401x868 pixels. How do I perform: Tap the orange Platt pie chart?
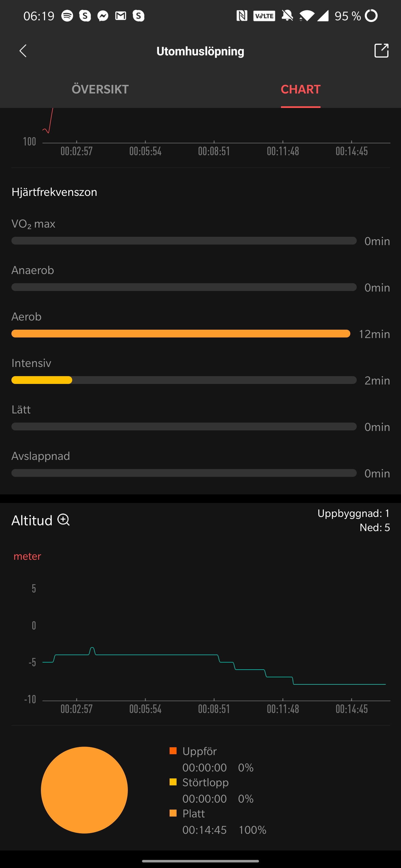(84, 790)
